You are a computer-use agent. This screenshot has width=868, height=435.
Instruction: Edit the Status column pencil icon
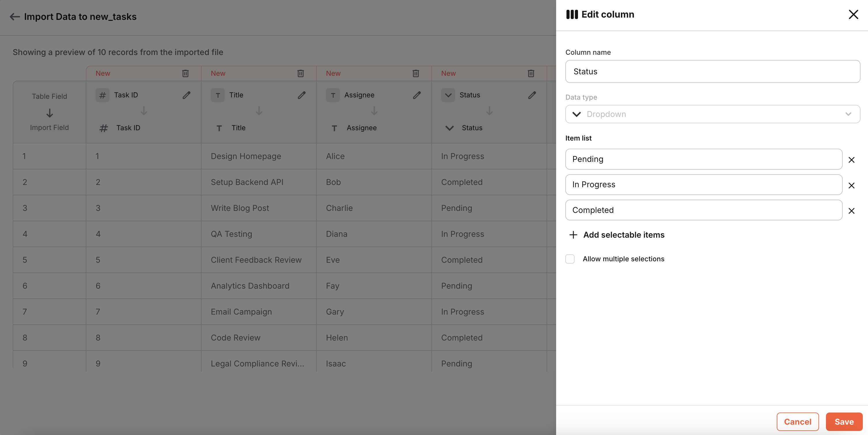point(532,95)
